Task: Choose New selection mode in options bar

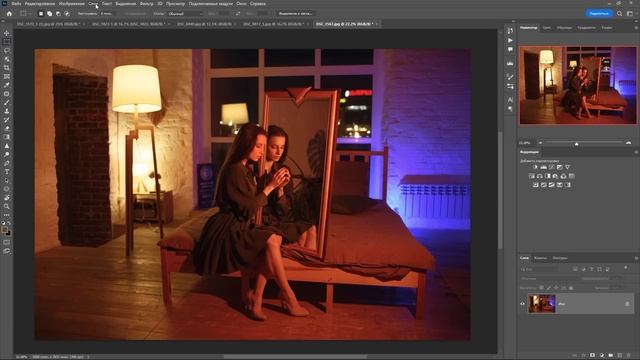Action: (x=41, y=13)
